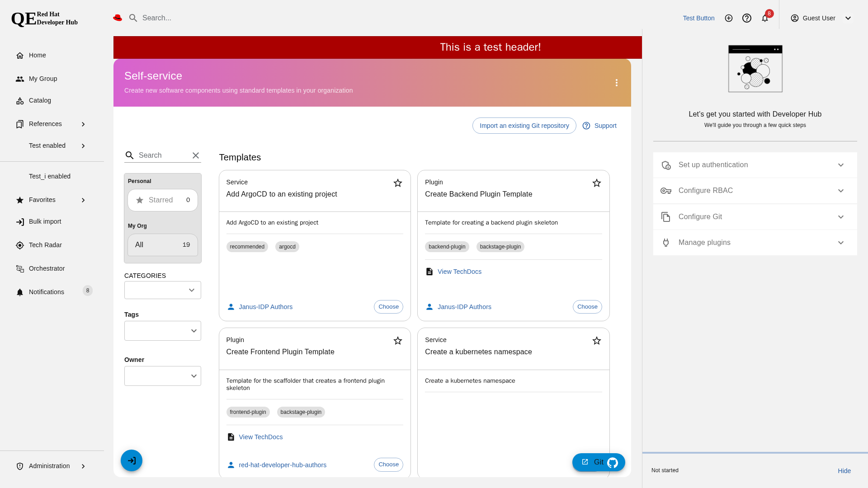Click the notifications bell in top bar
The image size is (868, 488).
coord(765,18)
